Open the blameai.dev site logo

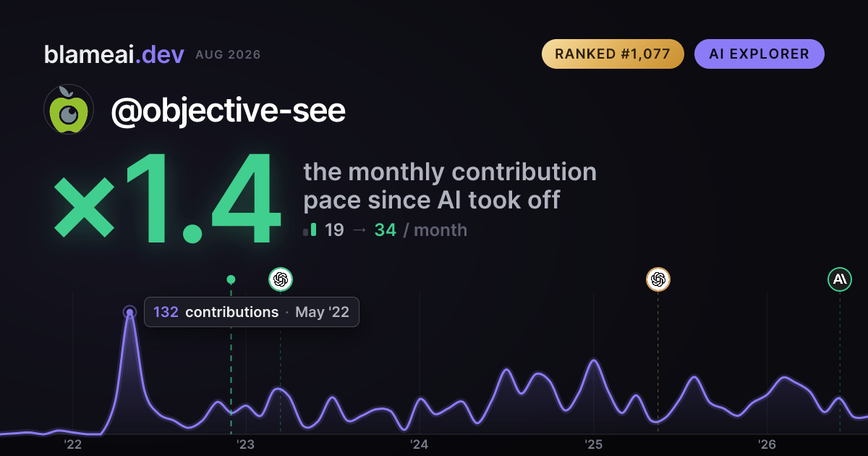coord(114,54)
